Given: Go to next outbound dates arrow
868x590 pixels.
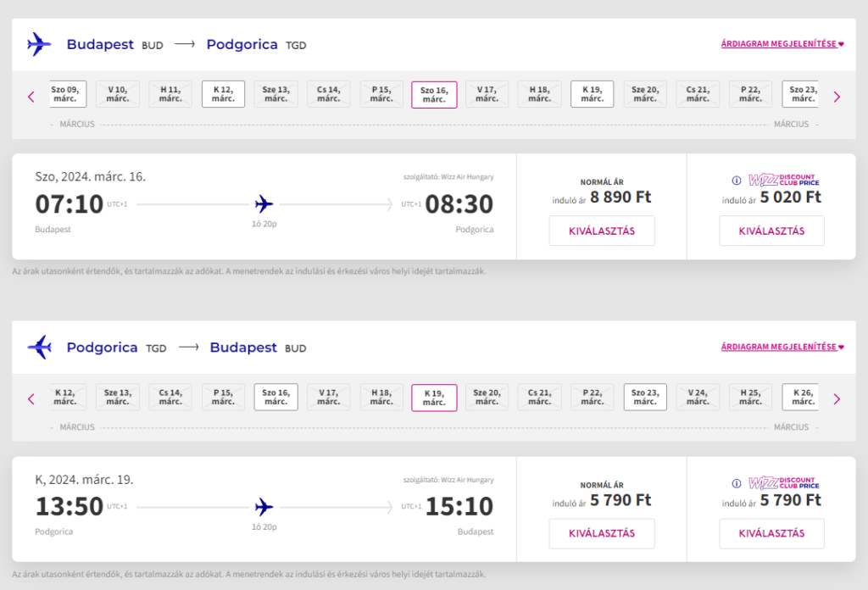Looking at the screenshot, I should point(837,97).
